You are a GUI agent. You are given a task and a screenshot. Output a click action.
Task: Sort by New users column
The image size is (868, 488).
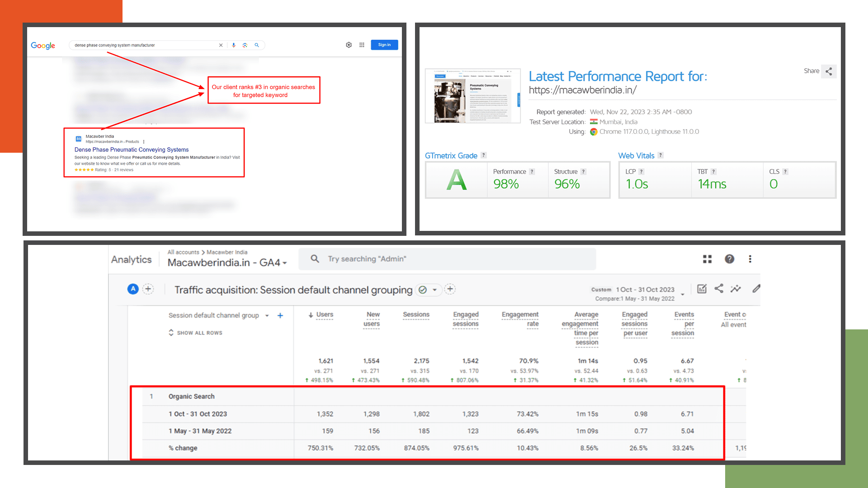(372, 319)
